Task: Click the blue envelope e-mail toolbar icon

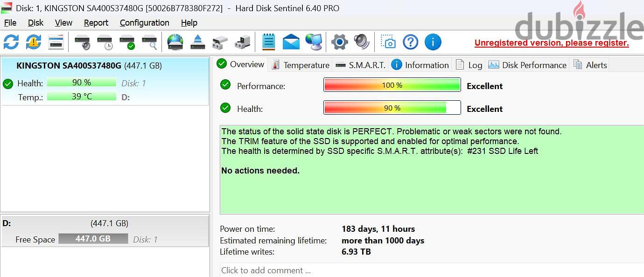Action: pos(291,42)
